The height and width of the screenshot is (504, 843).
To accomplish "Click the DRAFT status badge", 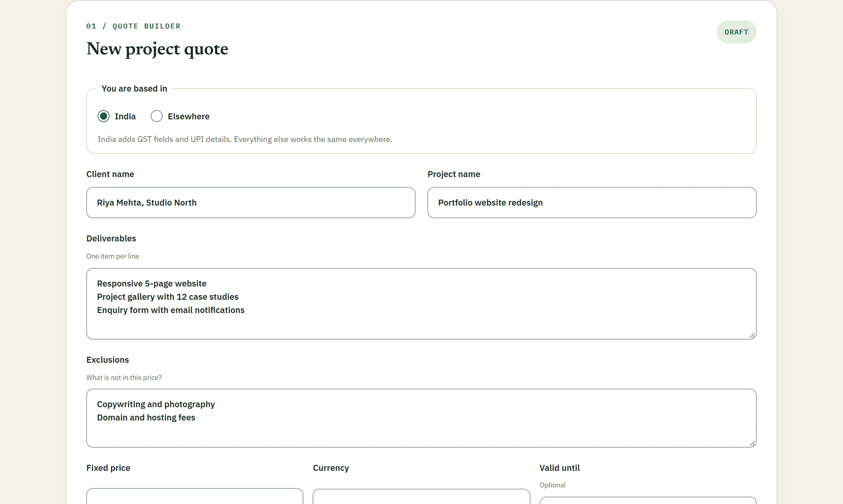I will (736, 32).
